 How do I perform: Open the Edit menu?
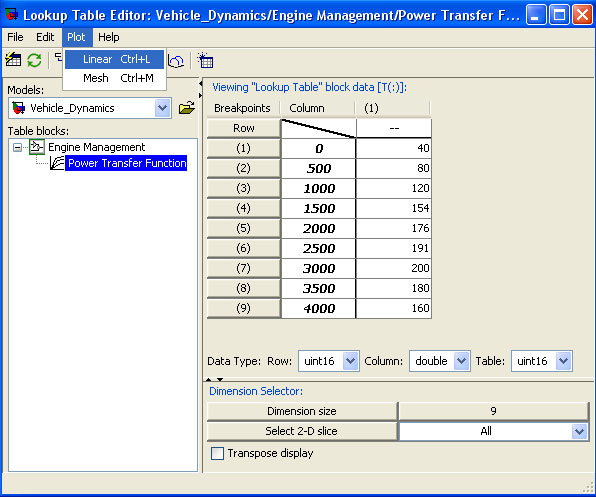click(x=45, y=37)
